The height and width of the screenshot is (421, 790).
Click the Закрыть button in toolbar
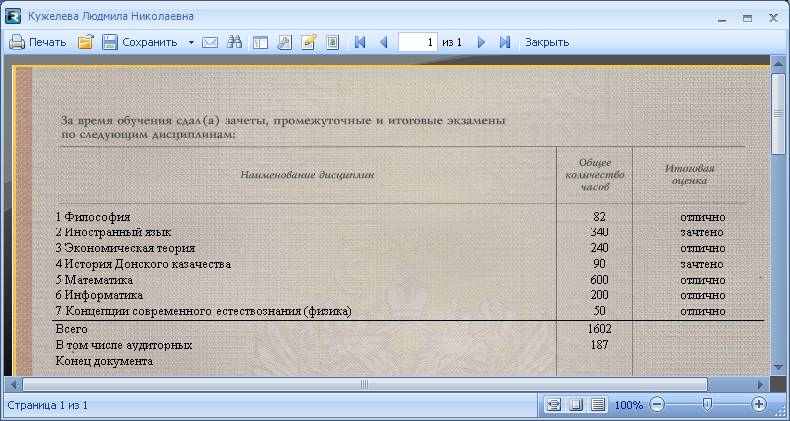547,43
